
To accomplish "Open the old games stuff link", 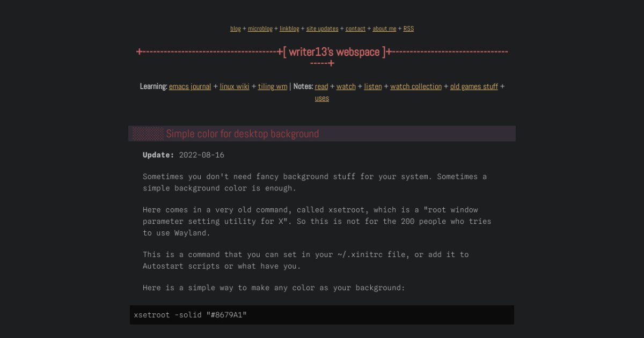I will click(x=474, y=86).
